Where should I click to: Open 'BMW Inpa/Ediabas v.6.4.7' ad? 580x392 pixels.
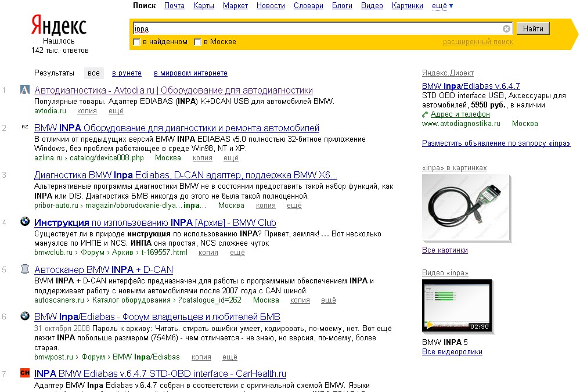(471, 86)
